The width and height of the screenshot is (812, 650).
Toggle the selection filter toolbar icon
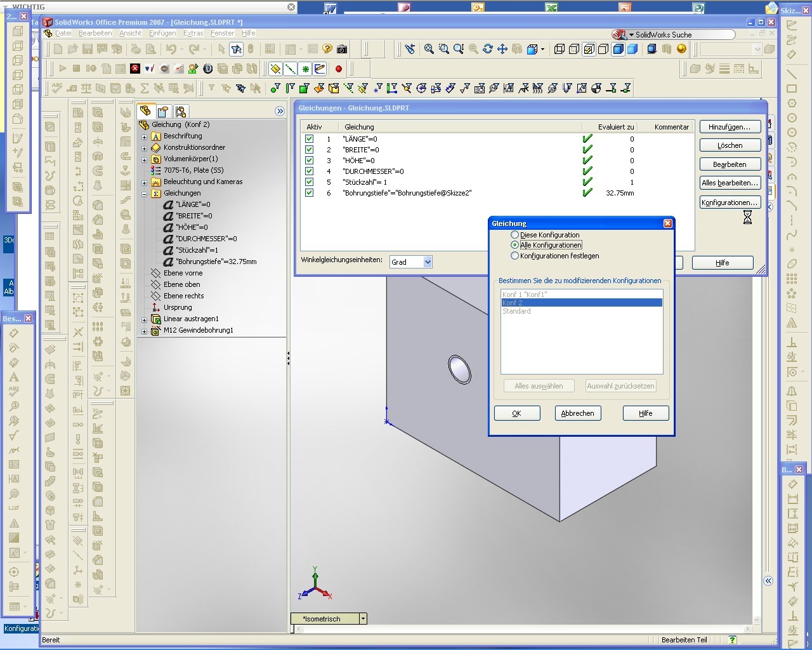(236, 49)
